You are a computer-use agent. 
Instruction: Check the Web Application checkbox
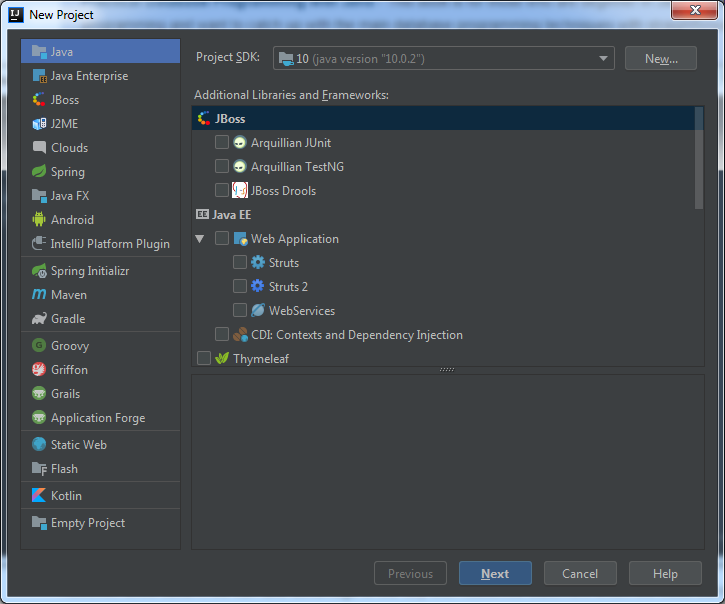[222, 238]
